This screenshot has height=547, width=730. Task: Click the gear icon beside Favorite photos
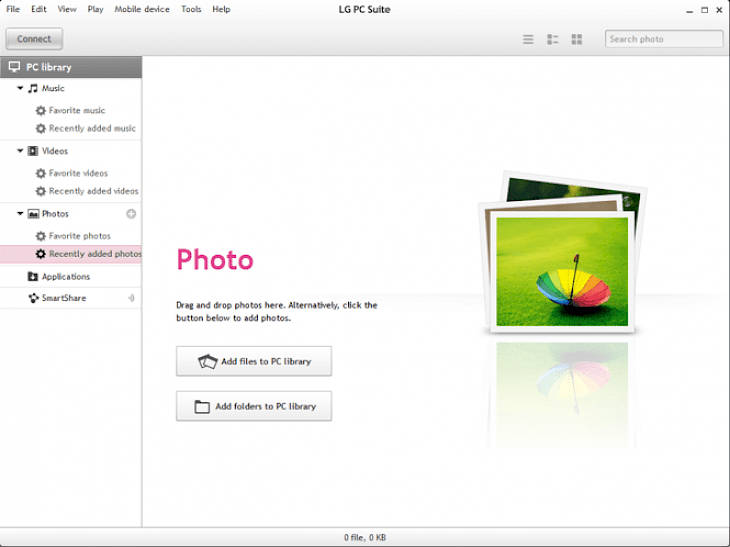[41, 236]
